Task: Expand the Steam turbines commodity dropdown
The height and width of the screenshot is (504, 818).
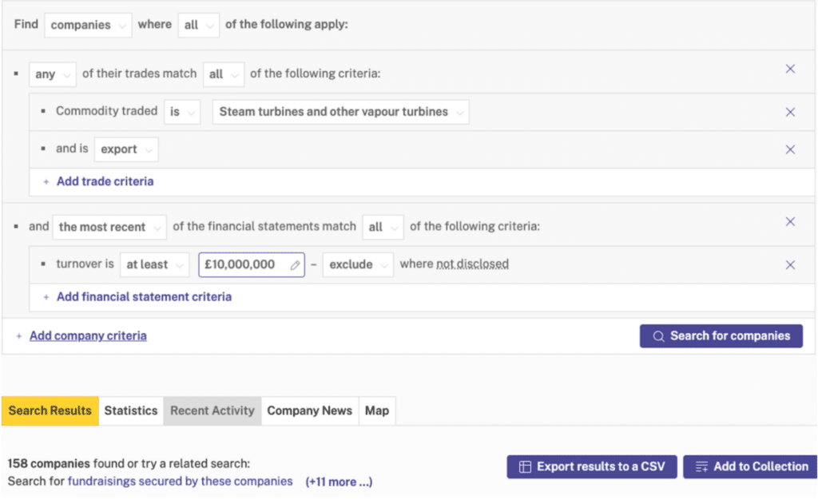Action: pos(341,112)
